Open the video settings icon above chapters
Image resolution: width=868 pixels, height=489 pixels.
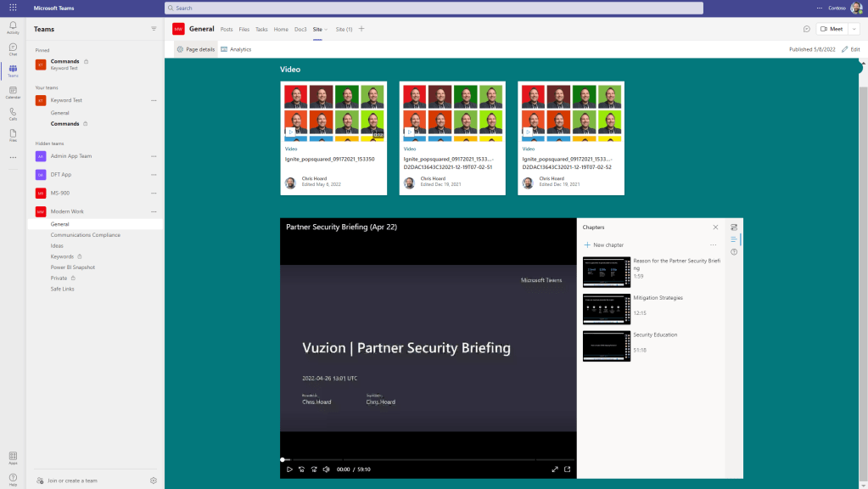[734, 228]
